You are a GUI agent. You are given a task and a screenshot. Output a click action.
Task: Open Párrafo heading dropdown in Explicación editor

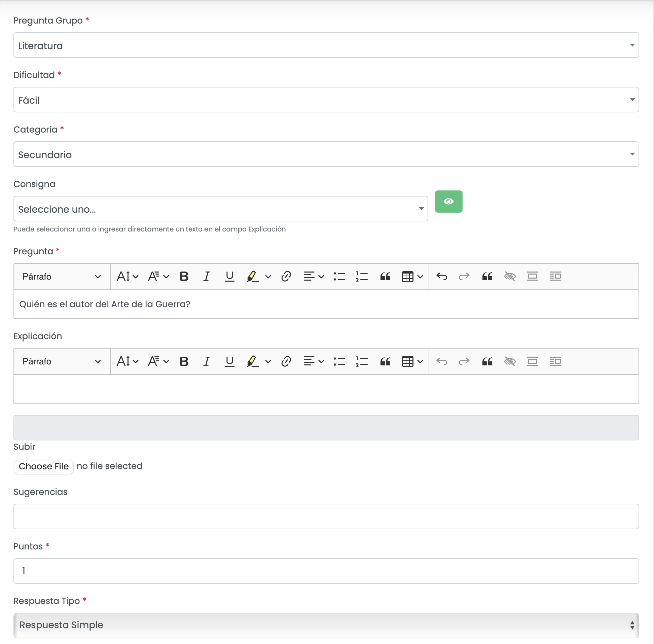click(62, 362)
